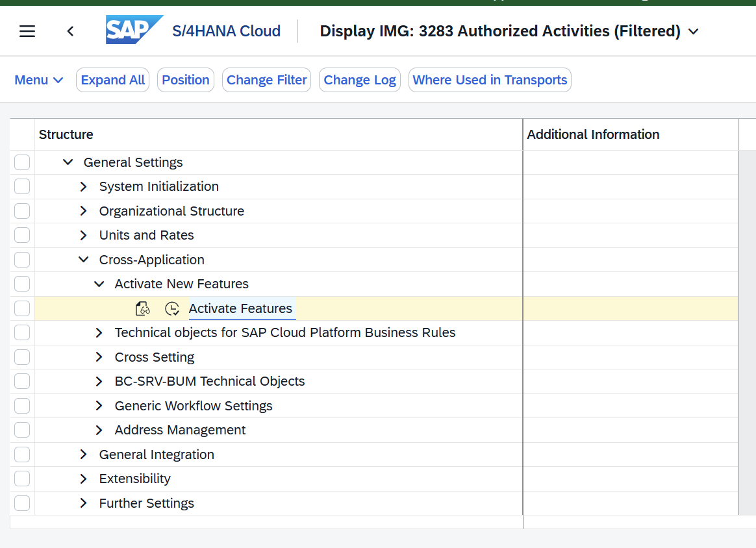This screenshot has width=756, height=548.
Task: Check the Further Settings row checkbox
Action: point(22,503)
